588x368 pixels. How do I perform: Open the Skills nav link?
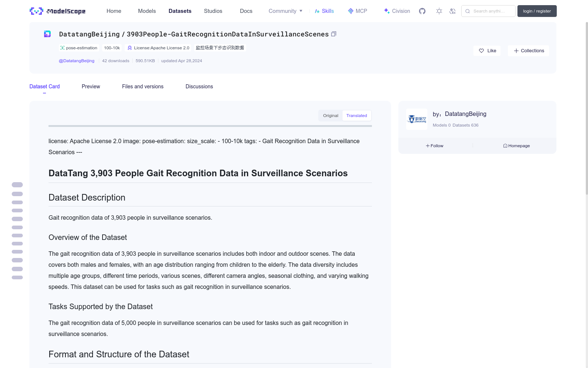point(324,11)
